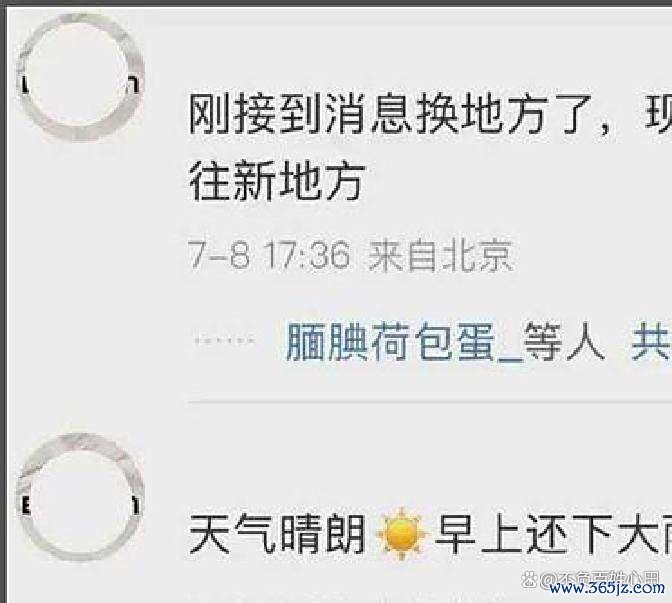Viewport: 672px width, 603px height.
Task: Open the second commenter's circular avatar
Action: click(80, 498)
